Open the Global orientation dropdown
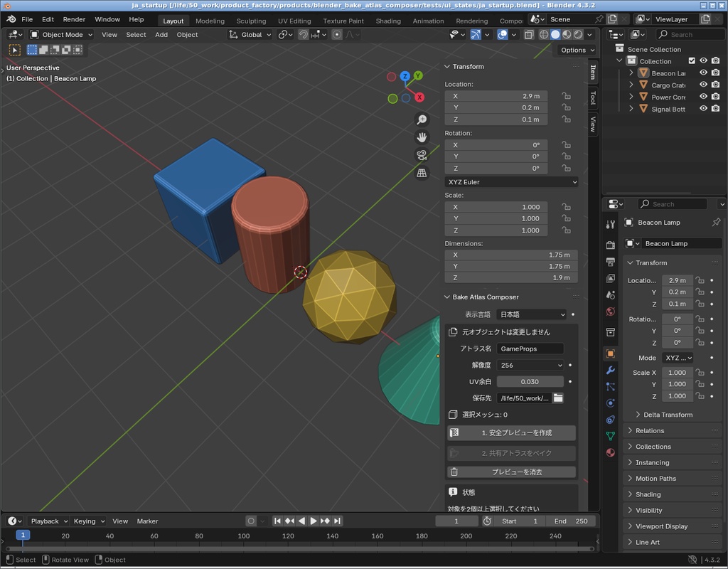The image size is (728, 569). point(250,34)
